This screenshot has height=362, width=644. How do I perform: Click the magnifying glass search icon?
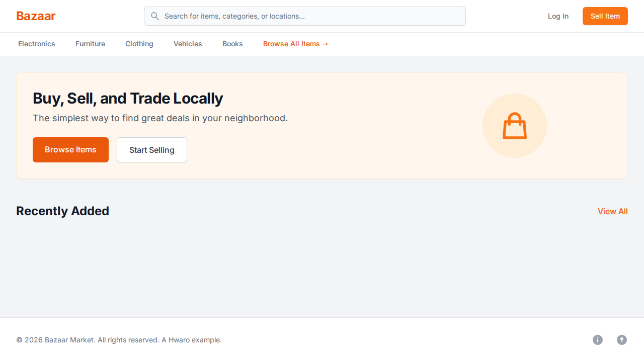coord(155,16)
